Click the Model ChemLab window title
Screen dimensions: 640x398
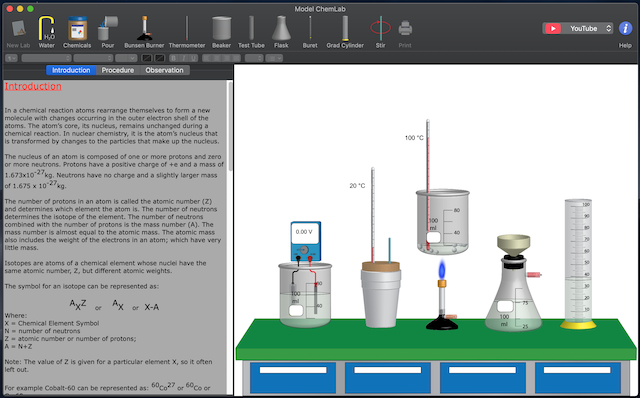pyautogui.click(x=320, y=9)
